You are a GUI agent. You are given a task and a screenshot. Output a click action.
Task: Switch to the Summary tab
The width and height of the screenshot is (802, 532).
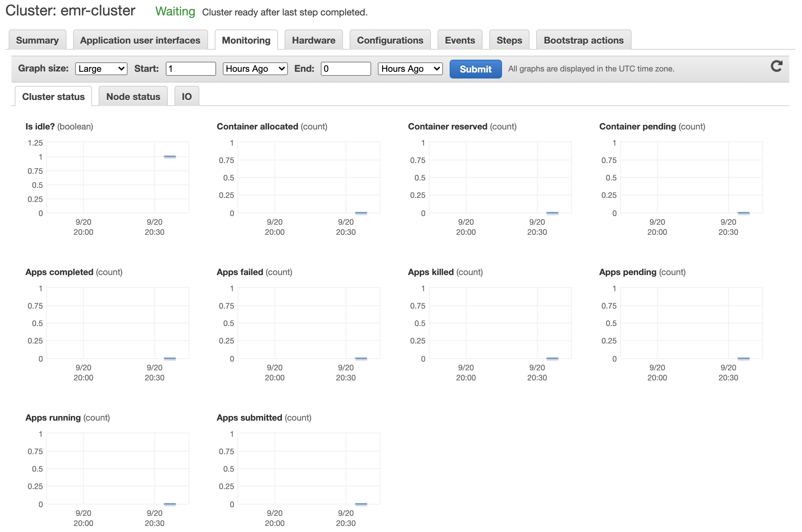[x=37, y=40]
